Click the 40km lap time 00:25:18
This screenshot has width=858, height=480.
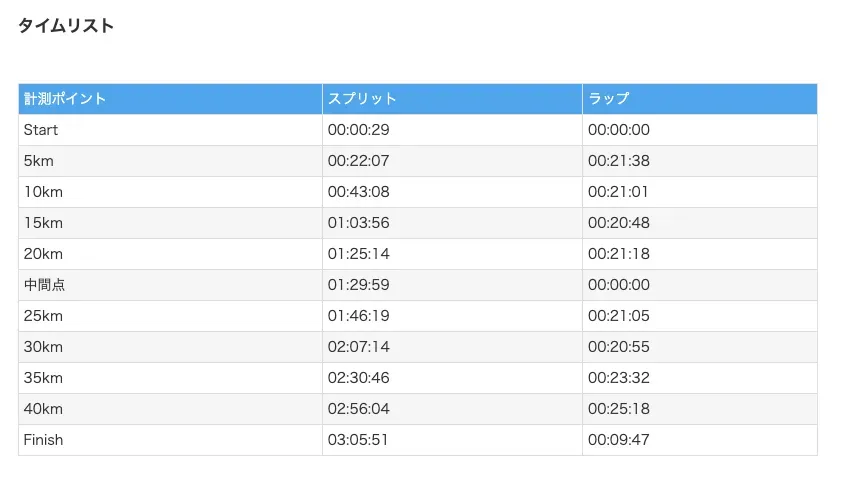[618, 409]
